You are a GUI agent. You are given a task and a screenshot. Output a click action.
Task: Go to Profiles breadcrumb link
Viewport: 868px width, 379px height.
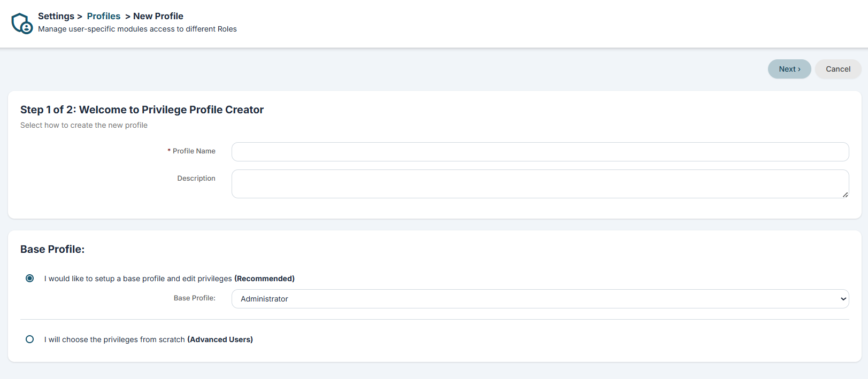[x=104, y=16]
